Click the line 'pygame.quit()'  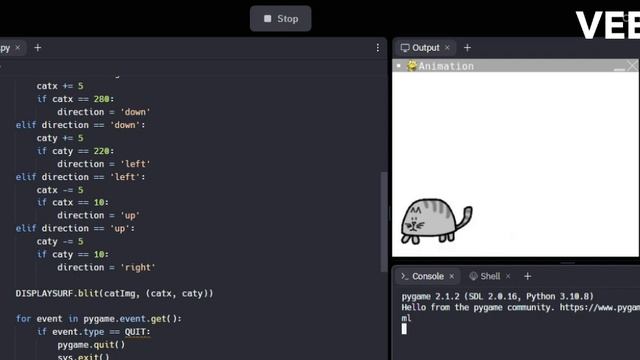91,345
